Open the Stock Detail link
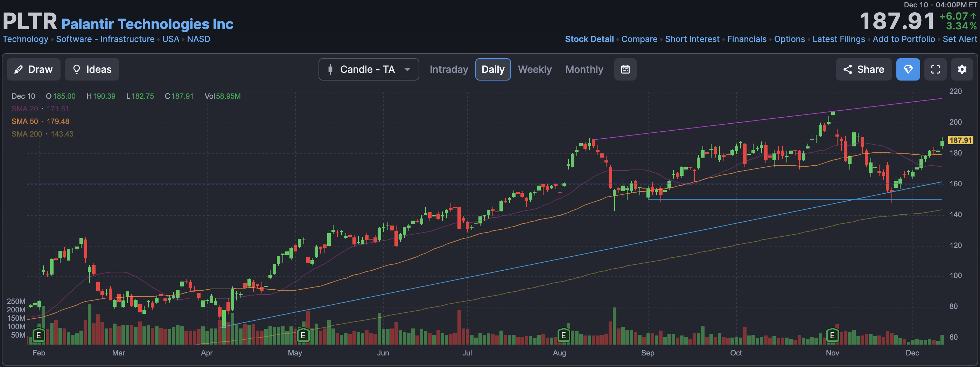This screenshot has height=367, width=980. (589, 39)
